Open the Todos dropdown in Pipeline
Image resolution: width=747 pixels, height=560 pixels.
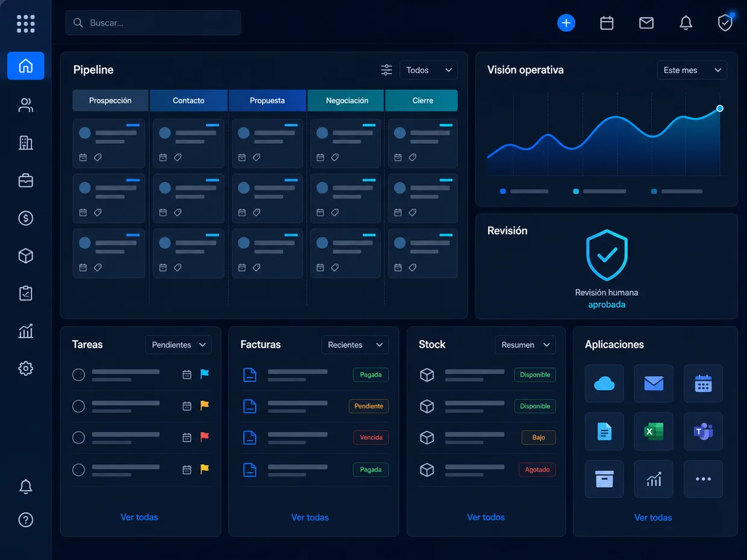tap(428, 70)
